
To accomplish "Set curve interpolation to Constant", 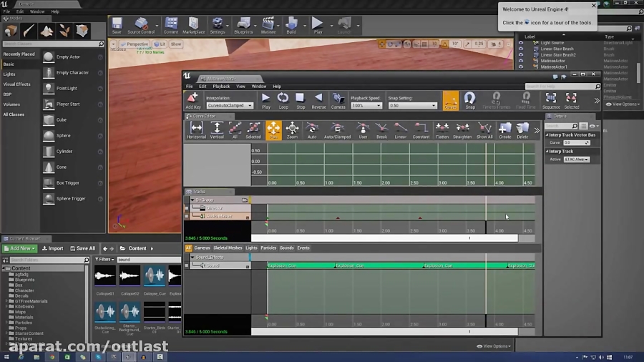I will (421, 130).
